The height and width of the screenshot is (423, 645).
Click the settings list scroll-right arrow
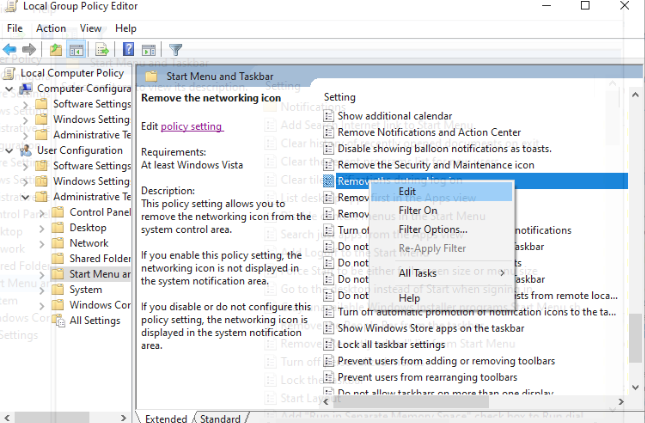coord(621,401)
